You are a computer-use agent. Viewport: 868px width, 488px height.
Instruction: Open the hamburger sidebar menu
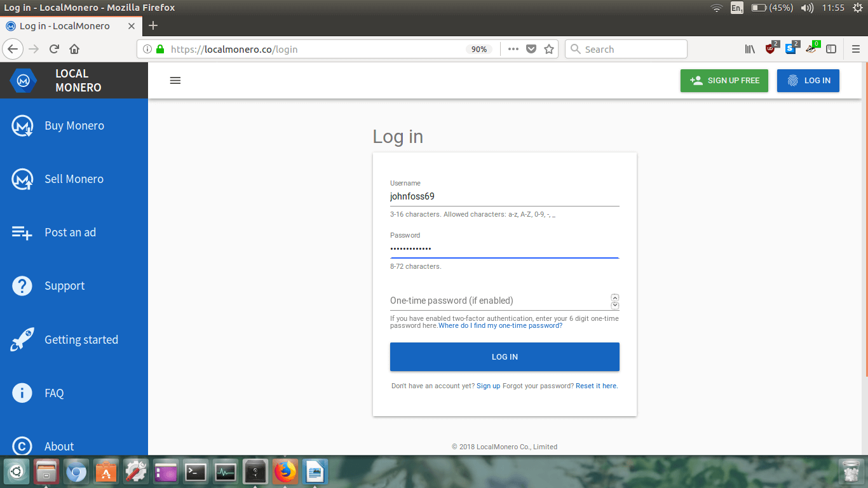pyautogui.click(x=175, y=81)
